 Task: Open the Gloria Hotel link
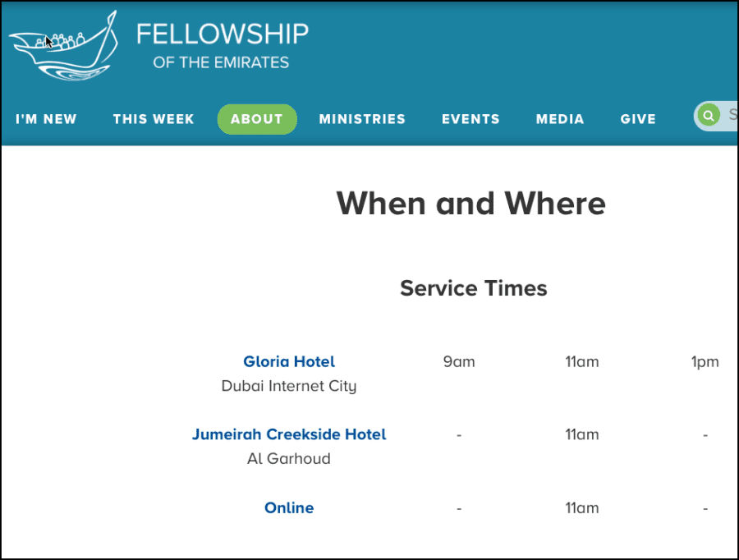pos(289,361)
